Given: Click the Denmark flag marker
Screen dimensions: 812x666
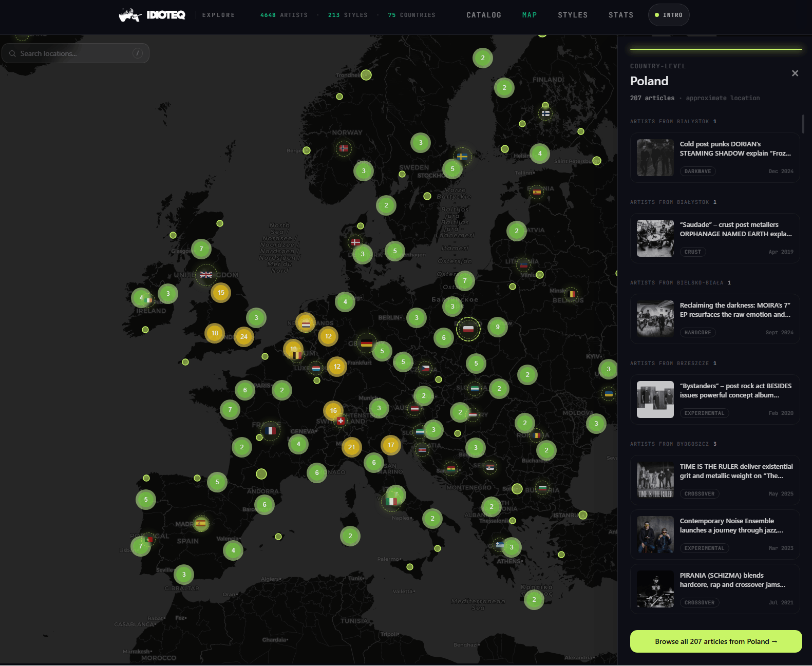Looking at the screenshot, I should tap(355, 242).
